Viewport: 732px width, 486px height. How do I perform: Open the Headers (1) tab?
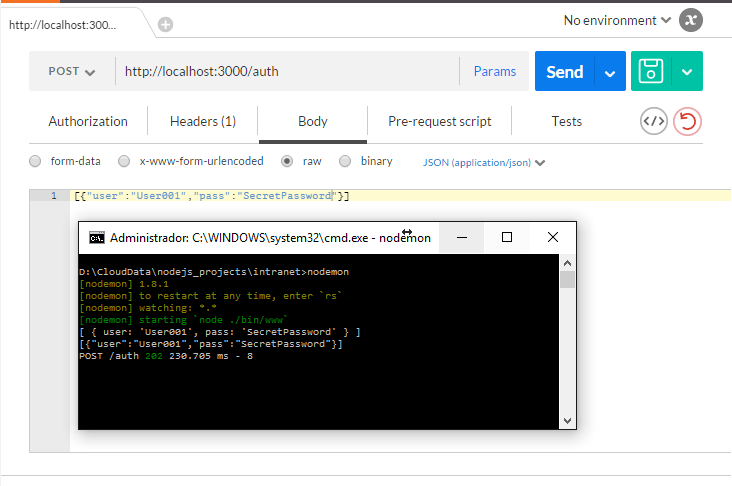coord(203,121)
